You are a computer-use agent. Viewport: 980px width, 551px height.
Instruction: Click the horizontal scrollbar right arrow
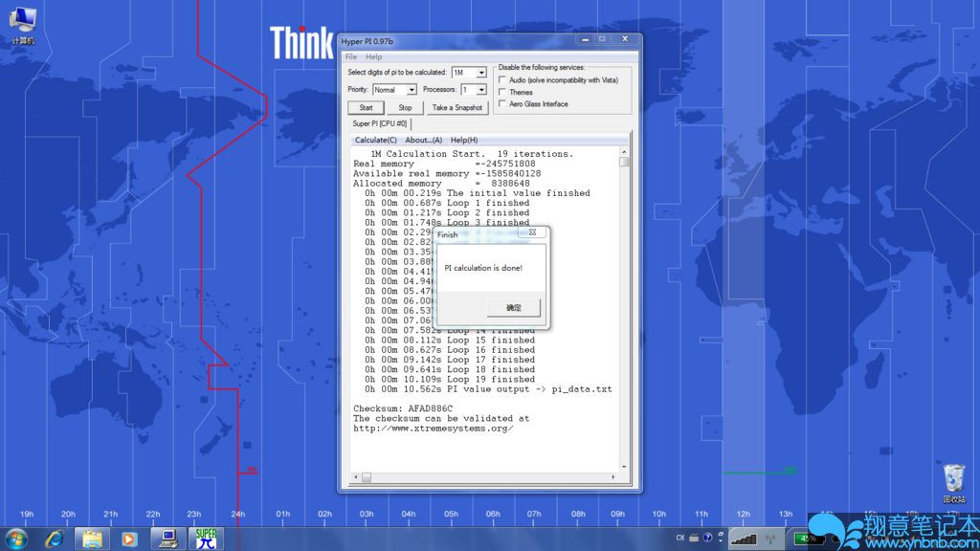tap(613, 477)
